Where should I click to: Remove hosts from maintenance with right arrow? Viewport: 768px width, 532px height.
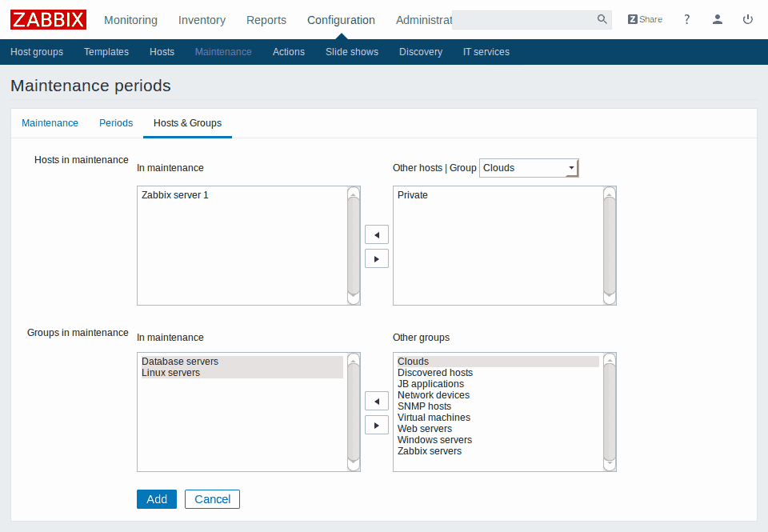click(376, 258)
